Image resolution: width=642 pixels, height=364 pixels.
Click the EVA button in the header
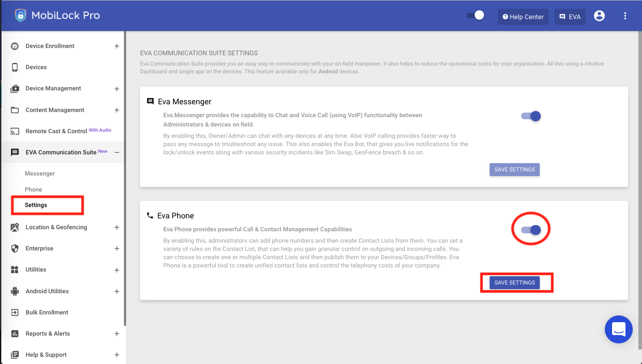pos(570,17)
